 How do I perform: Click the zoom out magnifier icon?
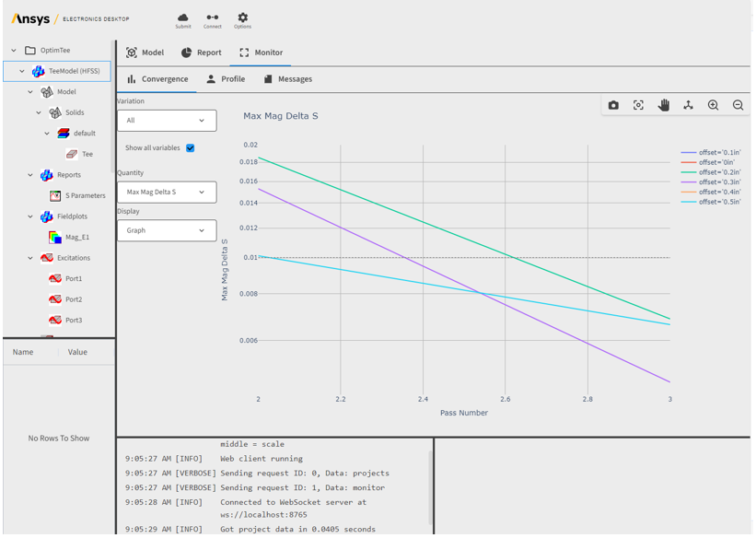click(x=738, y=106)
